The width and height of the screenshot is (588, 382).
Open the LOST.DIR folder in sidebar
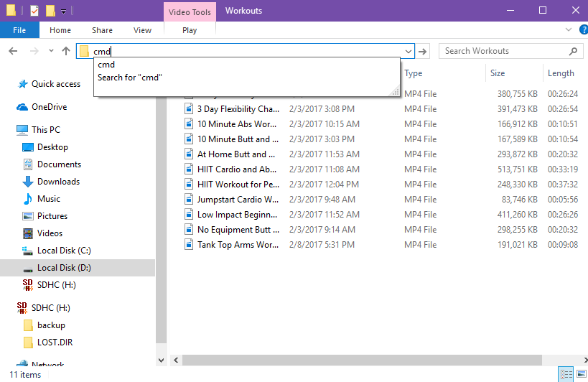pos(55,343)
